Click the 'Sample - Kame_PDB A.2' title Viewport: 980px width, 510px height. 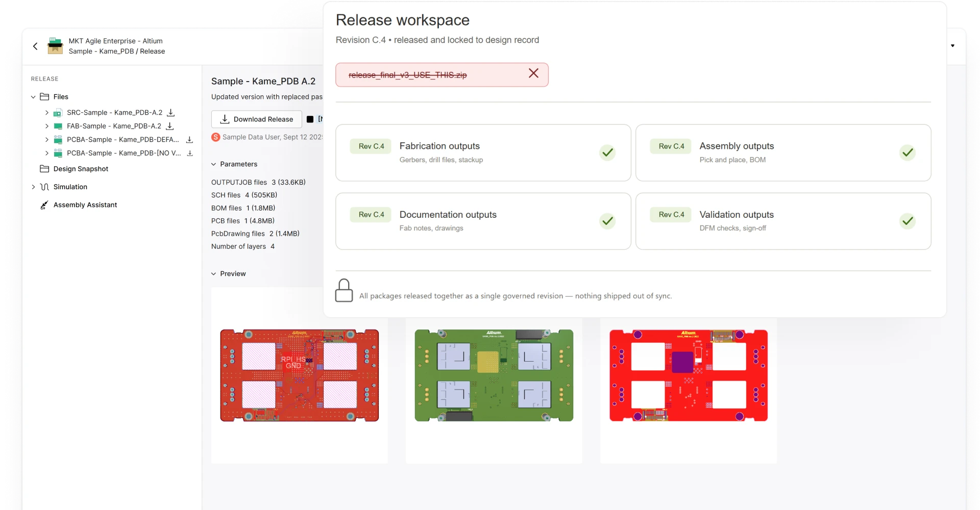[x=263, y=81]
